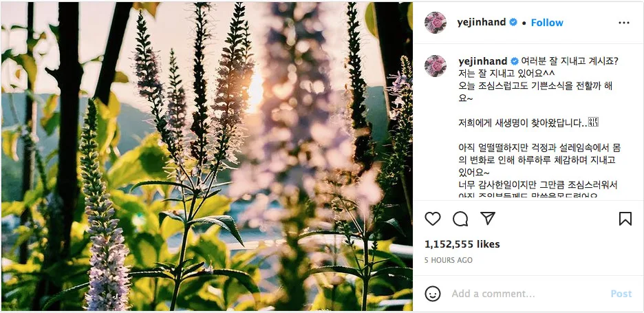Open the profile picture in the post header
The width and height of the screenshot is (644, 313).
(436, 23)
